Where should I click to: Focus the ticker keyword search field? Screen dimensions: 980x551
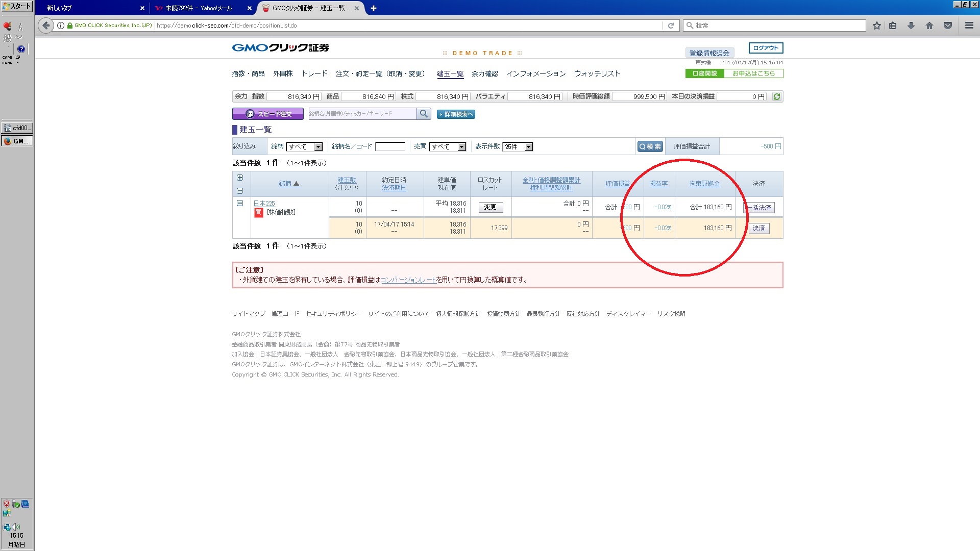[x=362, y=114]
